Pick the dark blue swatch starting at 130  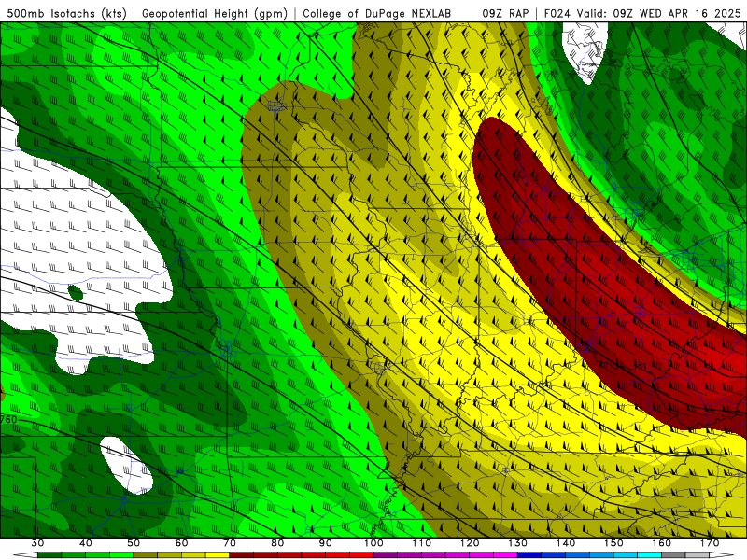(529, 554)
